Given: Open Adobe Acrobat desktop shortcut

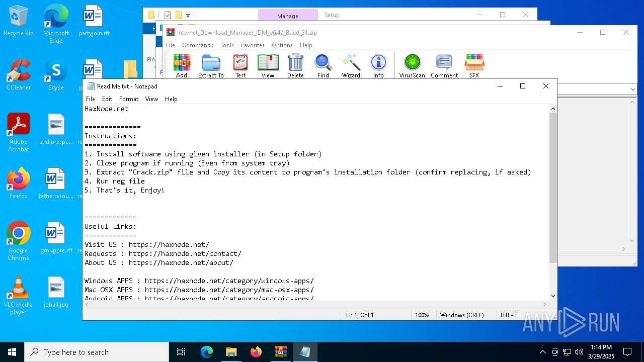Looking at the screenshot, I should pyautogui.click(x=19, y=133).
